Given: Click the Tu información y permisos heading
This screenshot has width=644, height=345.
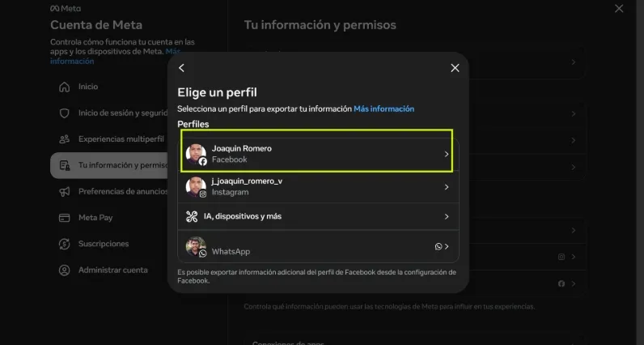Looking at the screenshot, I should (320, 25).
